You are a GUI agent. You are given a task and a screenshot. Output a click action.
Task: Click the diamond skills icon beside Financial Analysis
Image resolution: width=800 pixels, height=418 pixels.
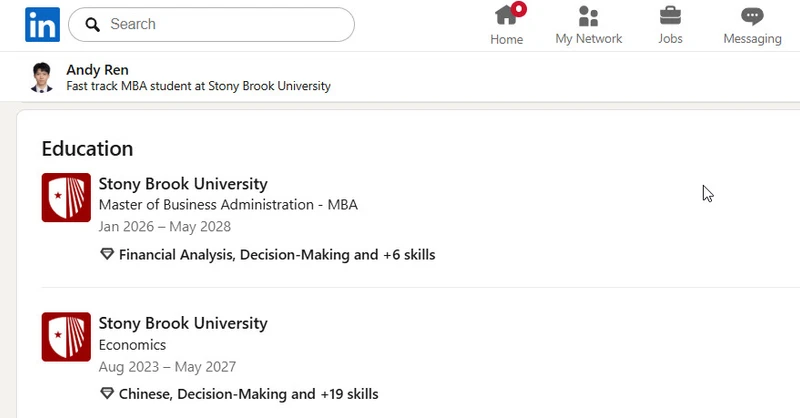pyautogui.click(x=107, y=254)
